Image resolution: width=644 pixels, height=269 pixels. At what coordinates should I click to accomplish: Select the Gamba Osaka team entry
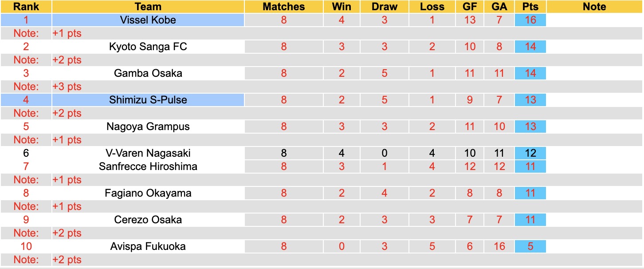tap(148, 73)
